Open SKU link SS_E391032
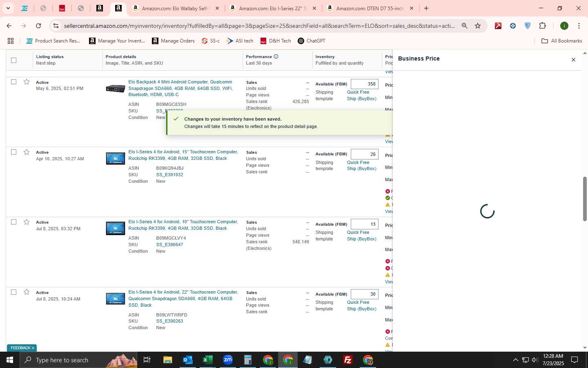The height and width of the screenshot is (368, 588). coord(169,175)
